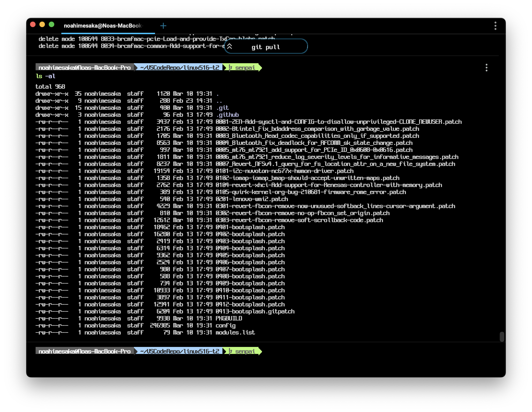Click the 0101-i2c-nuvoton patch file name
Image resolution: width=532 pixels, height=412 pixels.
click(284, 171)
